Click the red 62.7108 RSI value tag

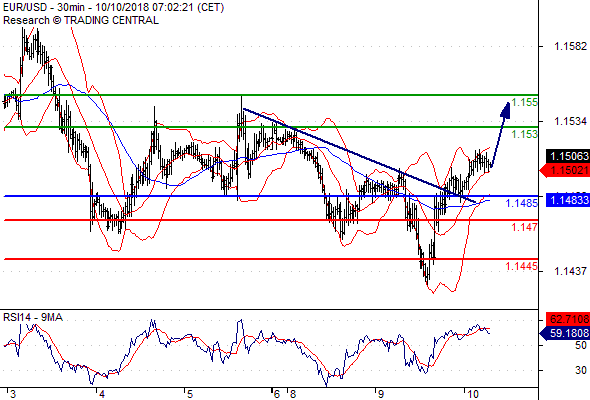coord(568,319)
